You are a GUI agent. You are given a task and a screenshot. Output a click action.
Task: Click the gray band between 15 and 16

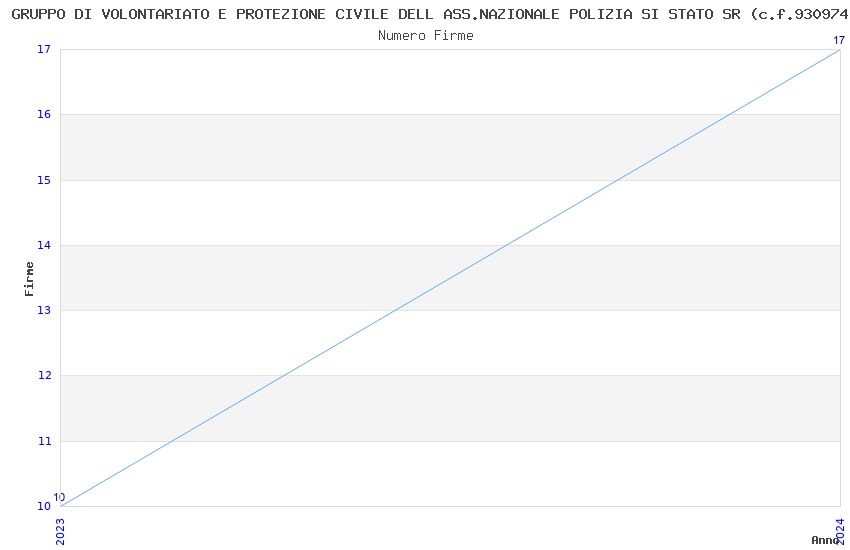300,147
